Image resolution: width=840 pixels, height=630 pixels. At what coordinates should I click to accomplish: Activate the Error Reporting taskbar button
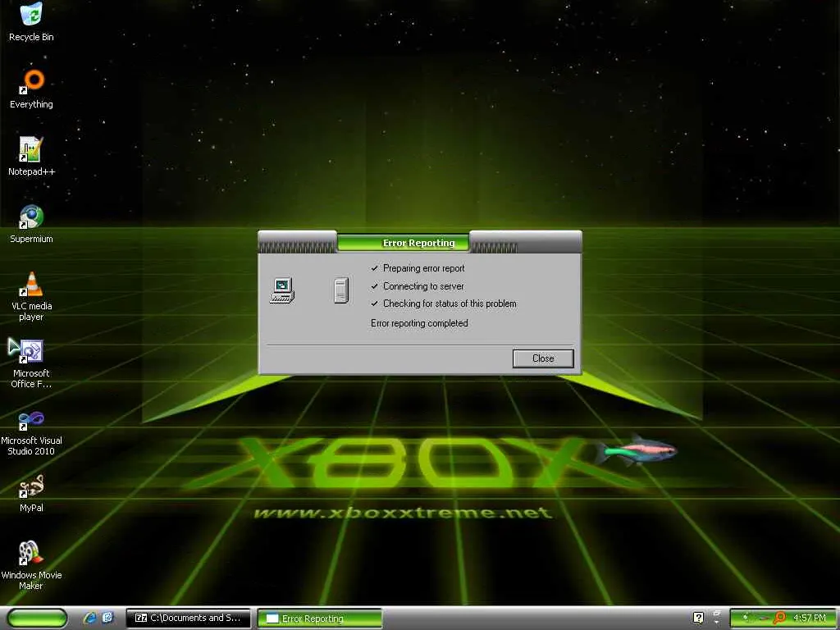[x=320, y=619]
